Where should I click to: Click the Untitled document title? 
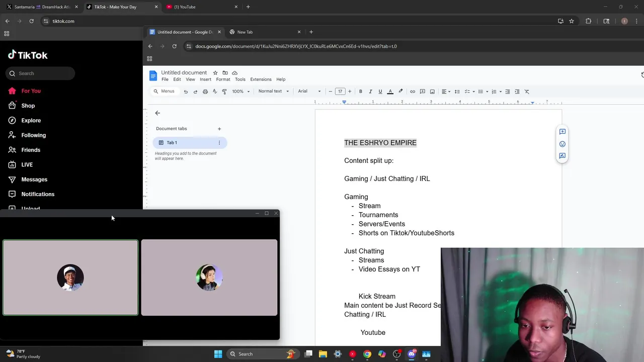coord(184,72)
